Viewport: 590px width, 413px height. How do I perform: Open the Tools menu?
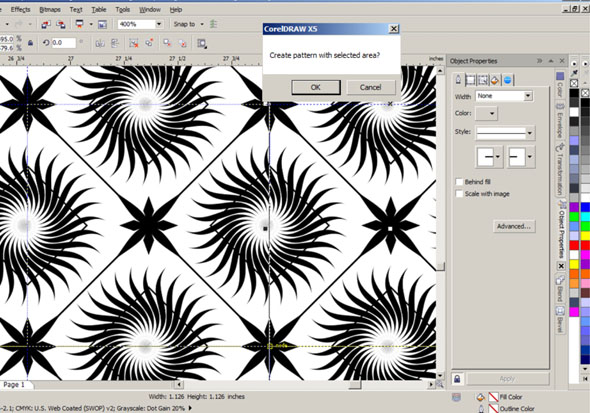(x=123, y=9)
